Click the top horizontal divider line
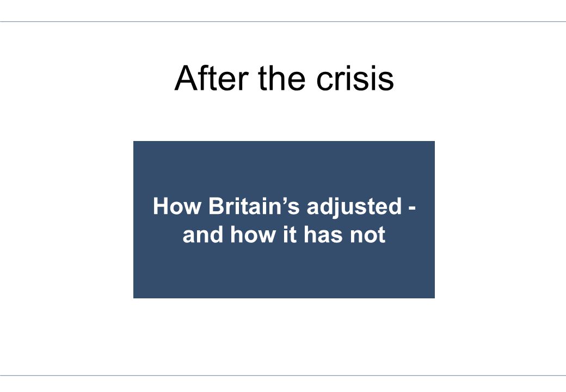 click(283, 22)
